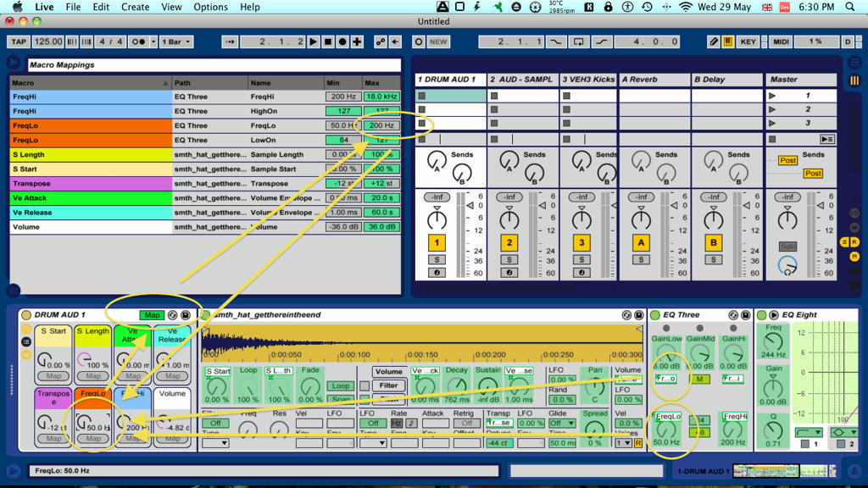The image size is (868, 488).
Task: Click the transport Play button
Action: 314,42
